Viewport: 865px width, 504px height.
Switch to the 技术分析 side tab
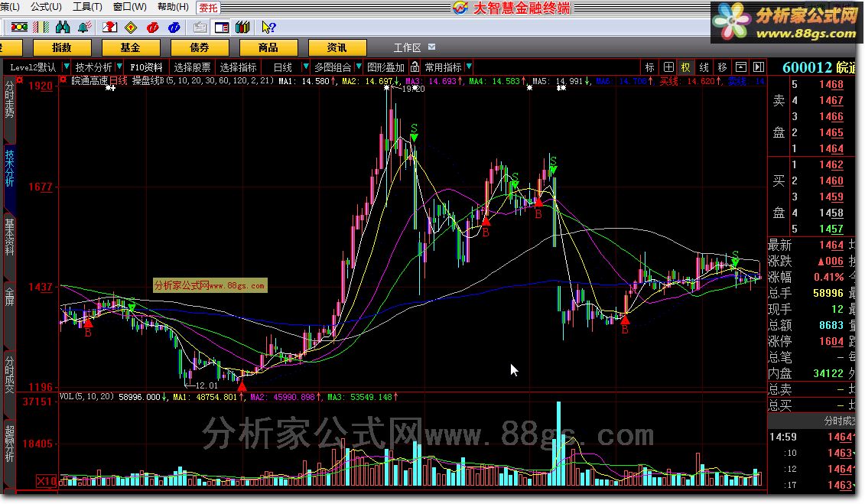9,167
